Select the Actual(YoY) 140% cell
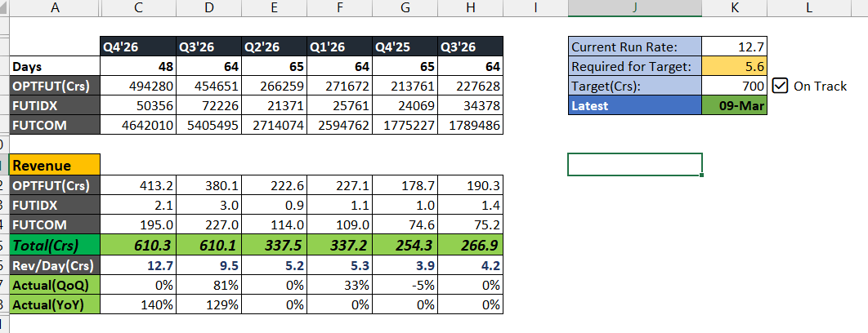 tap(136, 304)
